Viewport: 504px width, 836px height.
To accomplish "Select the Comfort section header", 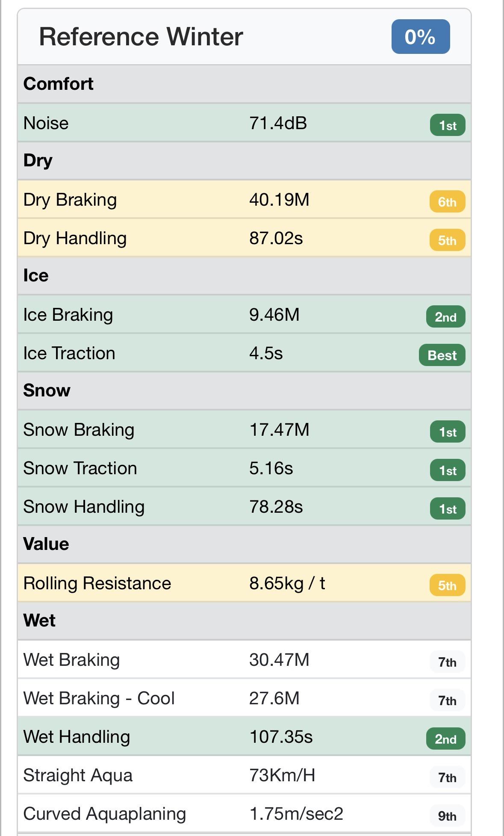I will coord(58,84).
